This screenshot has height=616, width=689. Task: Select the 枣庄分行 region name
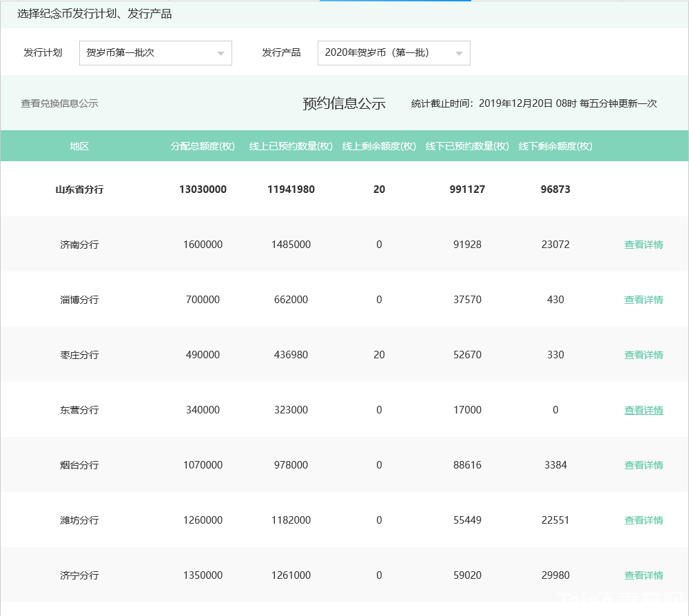pyautogui.click(x=79, y=355)
